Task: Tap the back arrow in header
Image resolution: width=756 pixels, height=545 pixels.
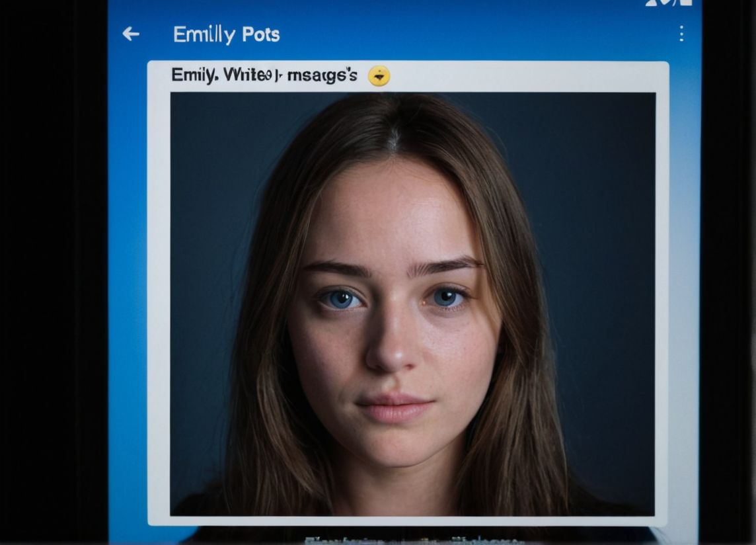Action: pyautogui.click(x=131, y=34)
